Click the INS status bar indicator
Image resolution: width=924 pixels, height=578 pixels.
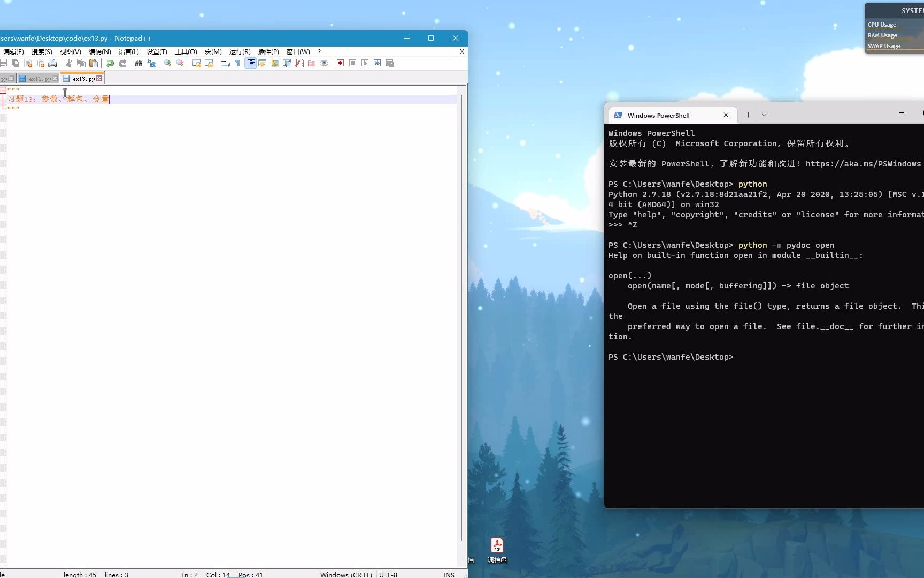coord(449,575)
